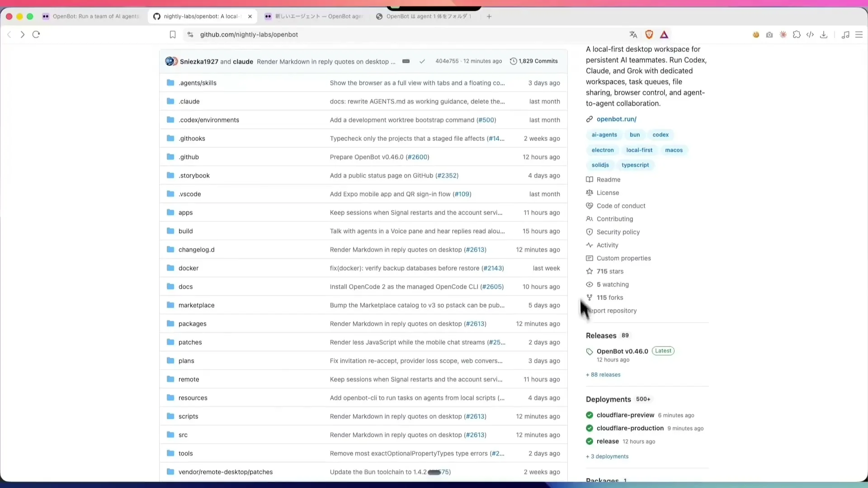Image resolution: width=868 pixels, height=488 pixels.
Task: Show the + 3 deployments link
Action: (607, 456)
